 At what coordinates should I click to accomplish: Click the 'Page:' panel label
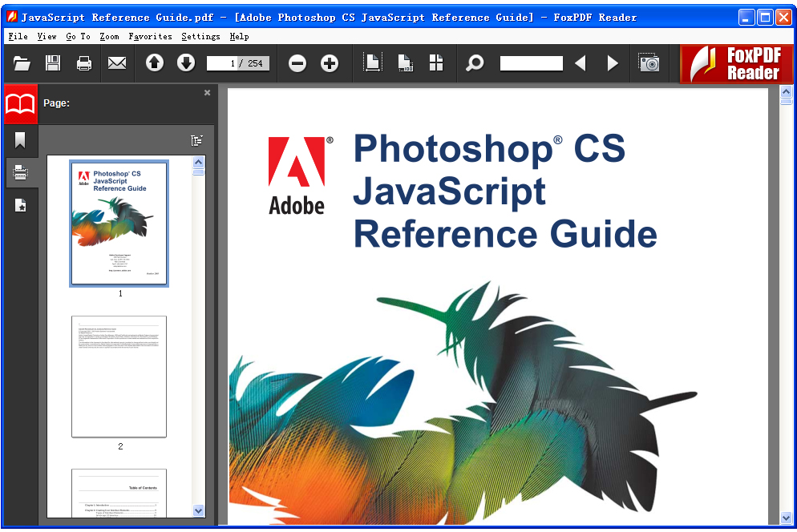(56, 103)
